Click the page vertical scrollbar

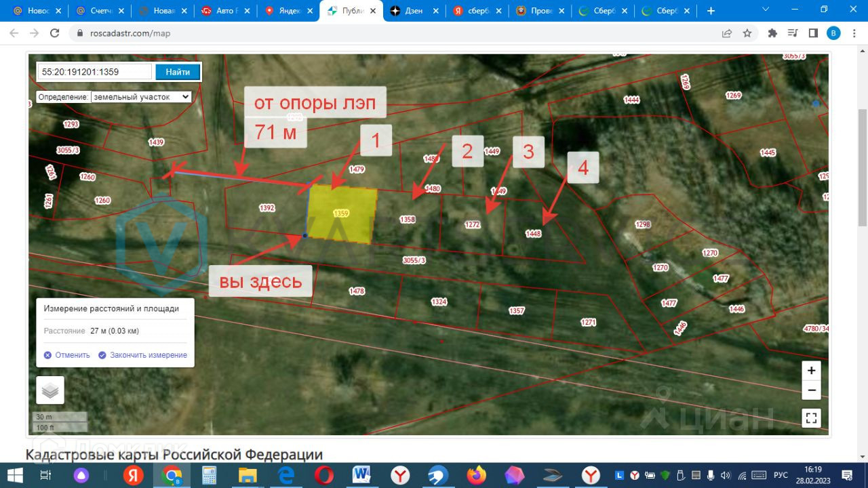(x=863, y=166)
